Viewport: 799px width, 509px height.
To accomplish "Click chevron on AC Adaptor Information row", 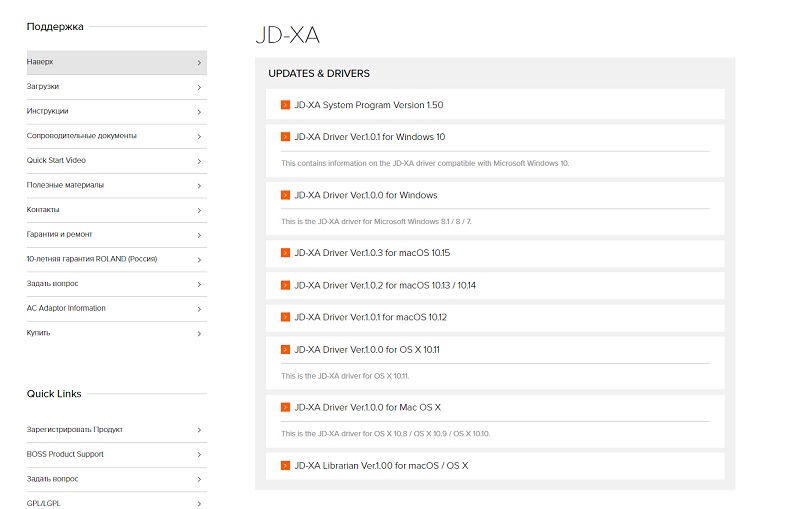I will tap(199, 309).
